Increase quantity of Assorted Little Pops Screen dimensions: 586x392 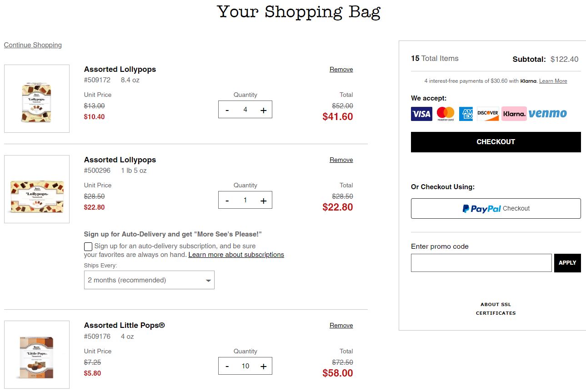pyautogui.click(x=263, y=367)
